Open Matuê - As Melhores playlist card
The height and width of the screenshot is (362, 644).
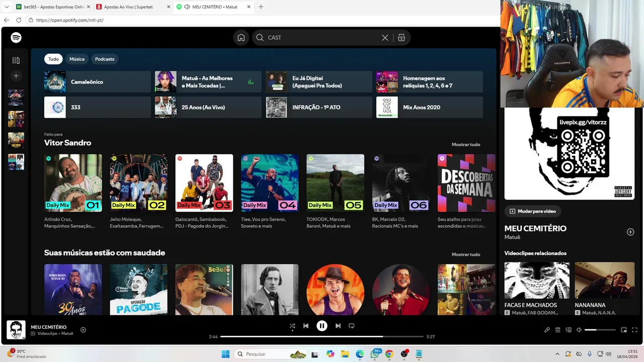[x=208, y=81]
